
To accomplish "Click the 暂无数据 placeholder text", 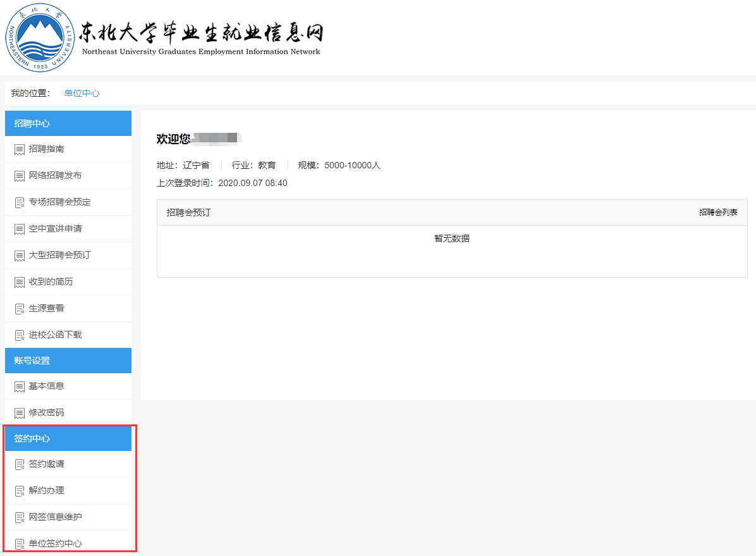I will pyautogui.click(x=452, y=238).
